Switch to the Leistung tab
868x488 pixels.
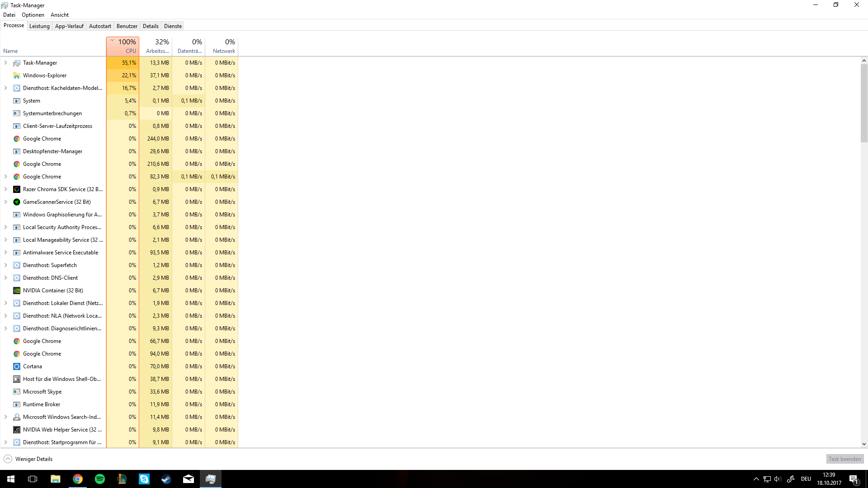point(39,26)
